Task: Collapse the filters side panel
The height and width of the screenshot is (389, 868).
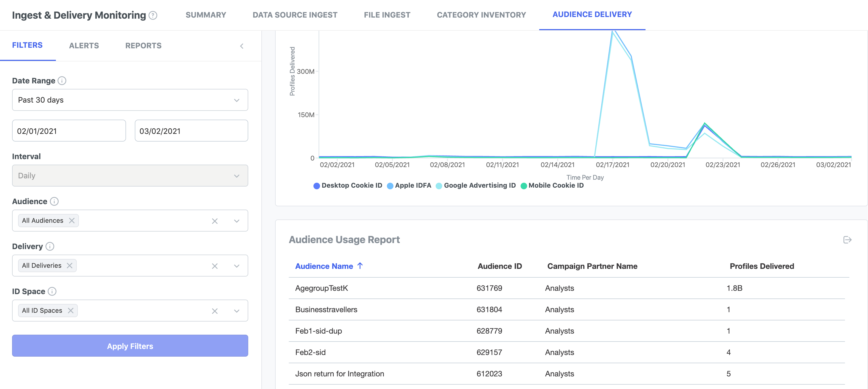Action: [x=242, y=46]
